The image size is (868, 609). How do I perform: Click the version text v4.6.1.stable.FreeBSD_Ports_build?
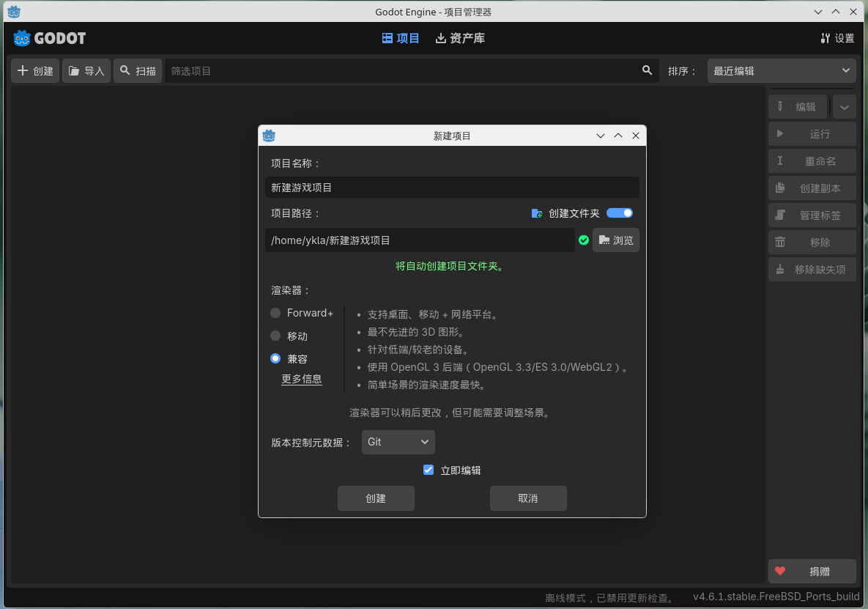[776, 597]
